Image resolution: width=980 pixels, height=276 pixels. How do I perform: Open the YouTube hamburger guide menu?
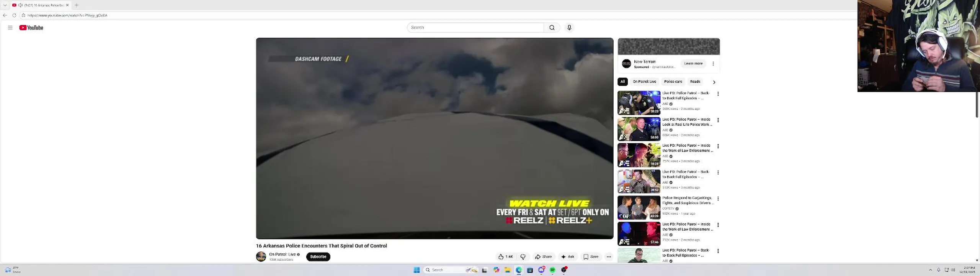click(10, 28)
